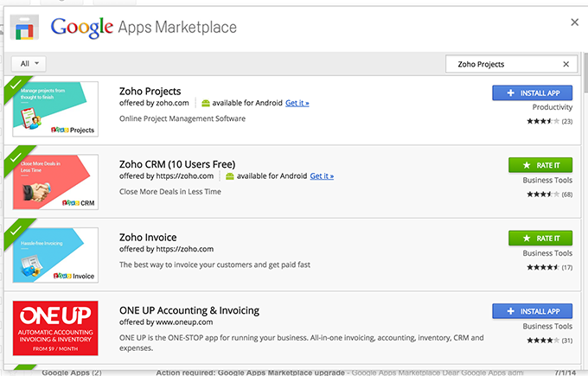Install the Zoho Projects app
Image resolution: width=588 pixels, height=376 pixels.
tap(532, 92)
